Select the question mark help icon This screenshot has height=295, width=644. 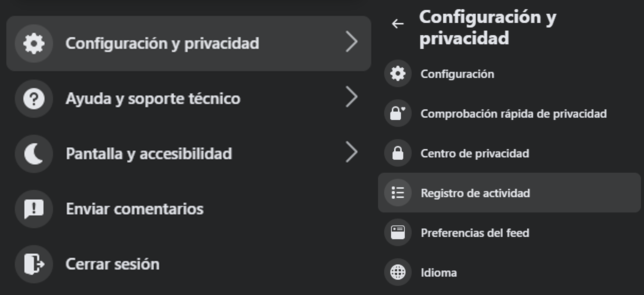click(x=33, y=99)
